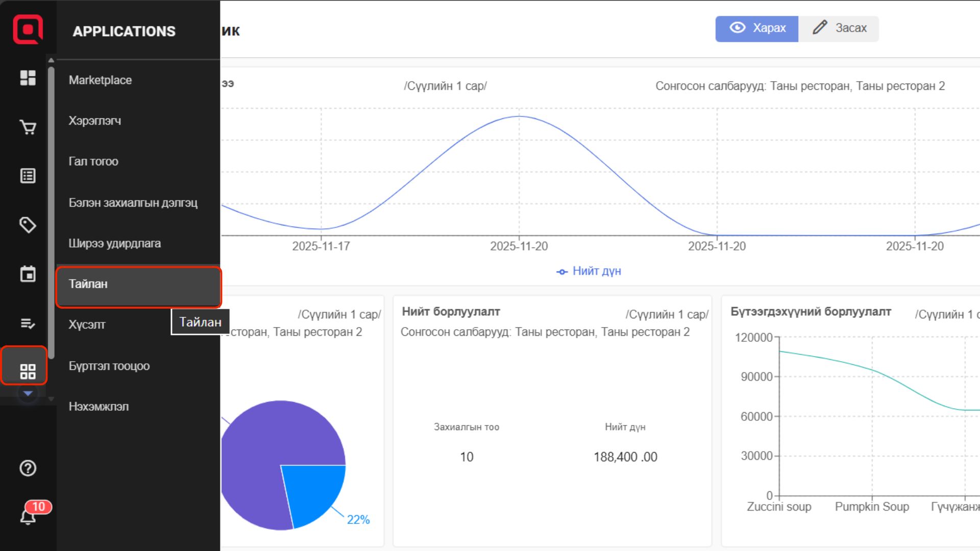Expand sidebar with blue down arrow
The image size is (980, 551).
tap(28, 393)
